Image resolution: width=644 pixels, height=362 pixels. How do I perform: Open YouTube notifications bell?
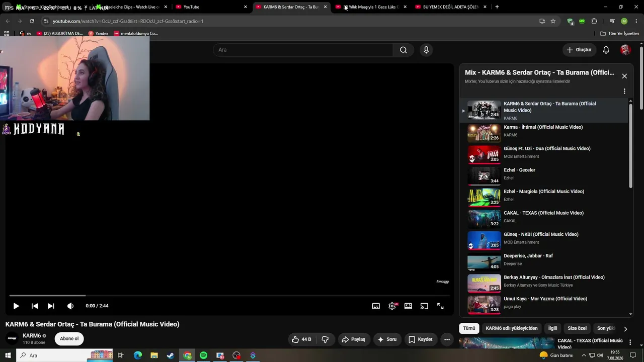[x=606, y=50]
